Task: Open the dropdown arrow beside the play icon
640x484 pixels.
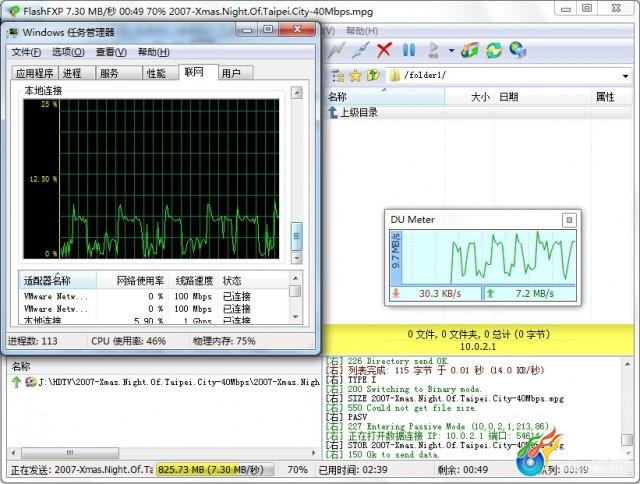Action: click(451, 51)
